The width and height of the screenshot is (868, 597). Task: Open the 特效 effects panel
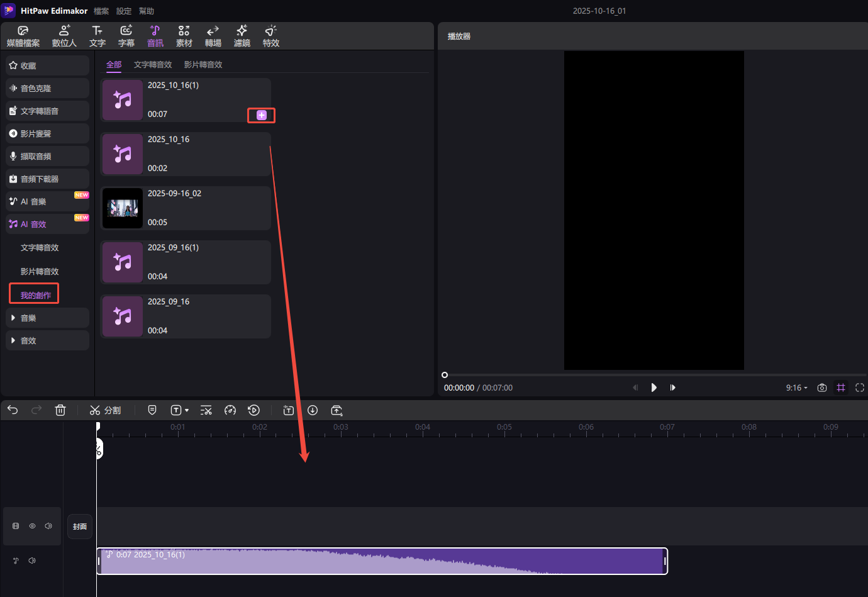pos(270,36)
